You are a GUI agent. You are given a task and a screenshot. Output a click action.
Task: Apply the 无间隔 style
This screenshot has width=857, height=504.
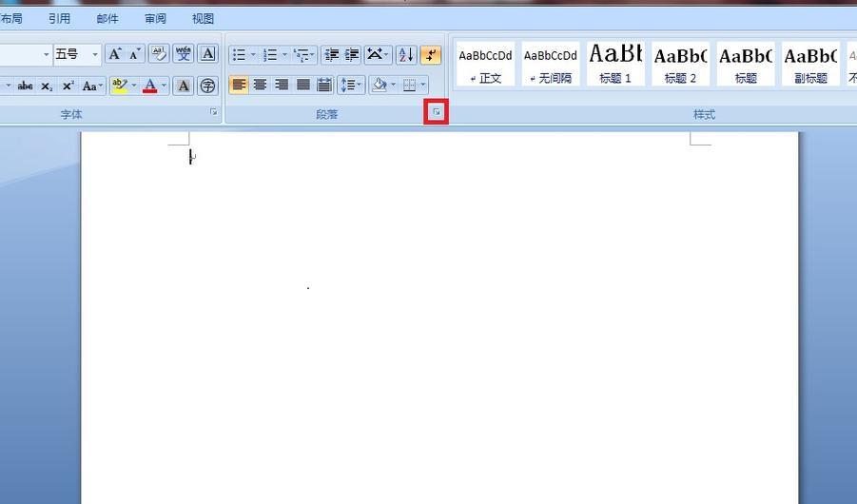point(551,64)
